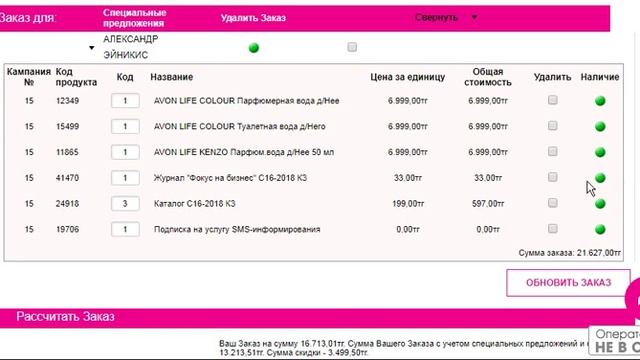Click the Свернуть label in header
The height and width of the screenshot is (360, 640).
(436, 18)
